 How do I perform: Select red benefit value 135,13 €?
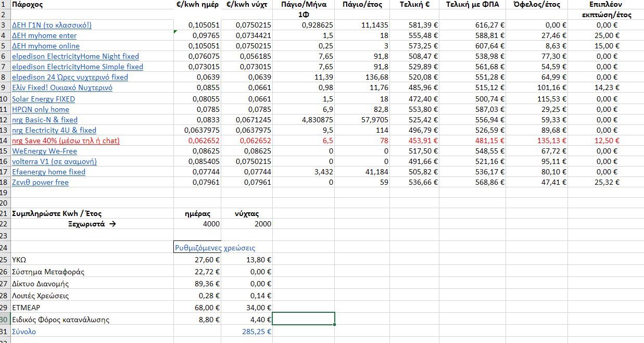(x=537, y=141)
